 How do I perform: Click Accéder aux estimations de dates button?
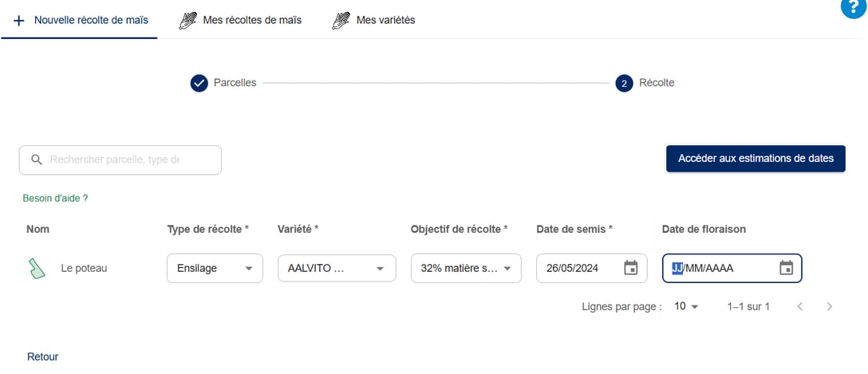pyautogui.click(x=756, y=159)
